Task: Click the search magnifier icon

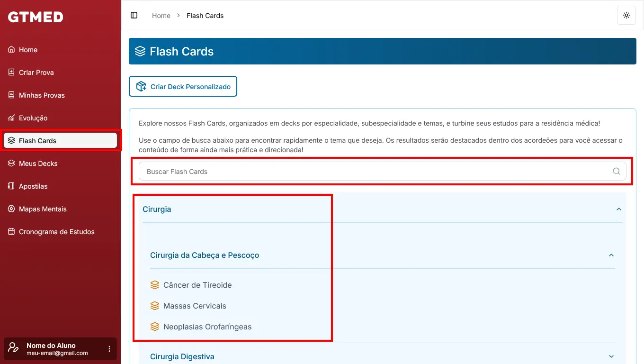Action: coord(616,172)
